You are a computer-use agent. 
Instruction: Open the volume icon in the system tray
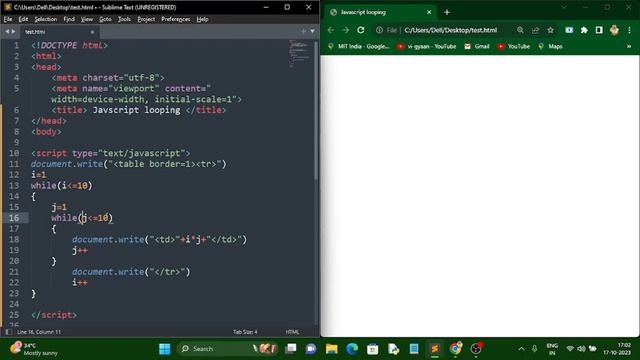pos(581,349)
